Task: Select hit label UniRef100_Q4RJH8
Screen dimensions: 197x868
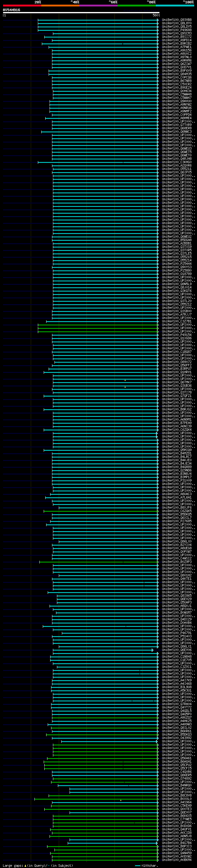Action: point(176,159)
